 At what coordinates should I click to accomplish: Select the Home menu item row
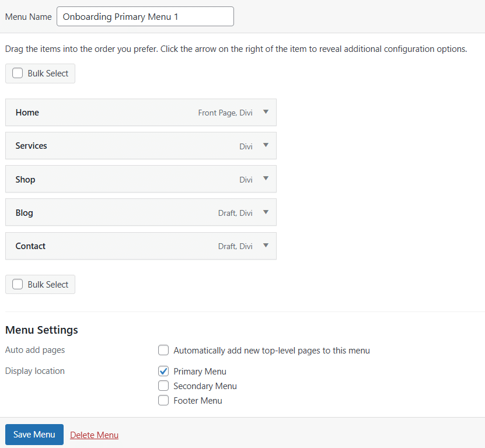click(x=117, y=112)
